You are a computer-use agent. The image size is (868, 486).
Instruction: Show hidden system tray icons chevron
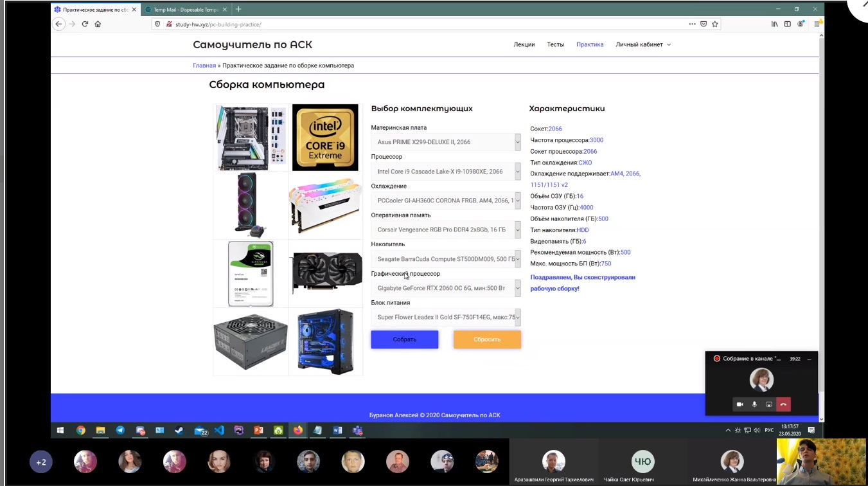point(728,430)
